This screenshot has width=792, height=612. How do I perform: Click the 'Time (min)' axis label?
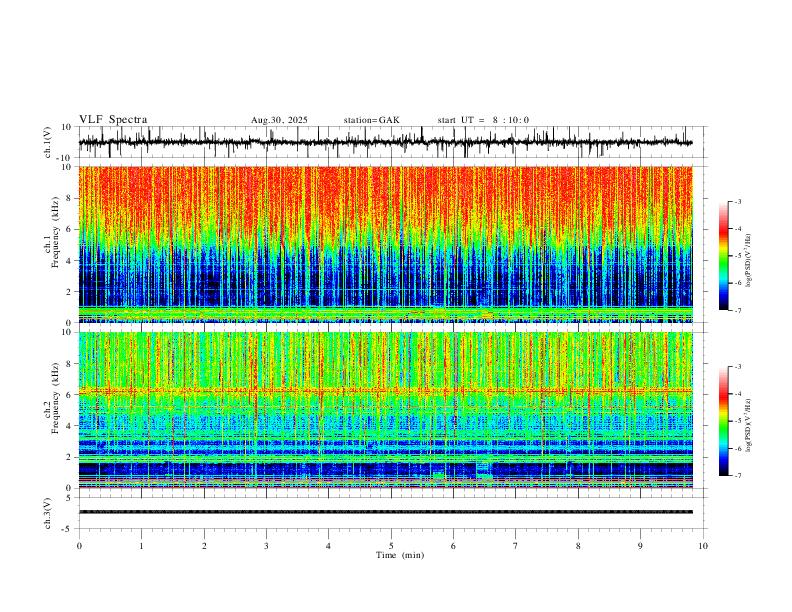point(400,555)
